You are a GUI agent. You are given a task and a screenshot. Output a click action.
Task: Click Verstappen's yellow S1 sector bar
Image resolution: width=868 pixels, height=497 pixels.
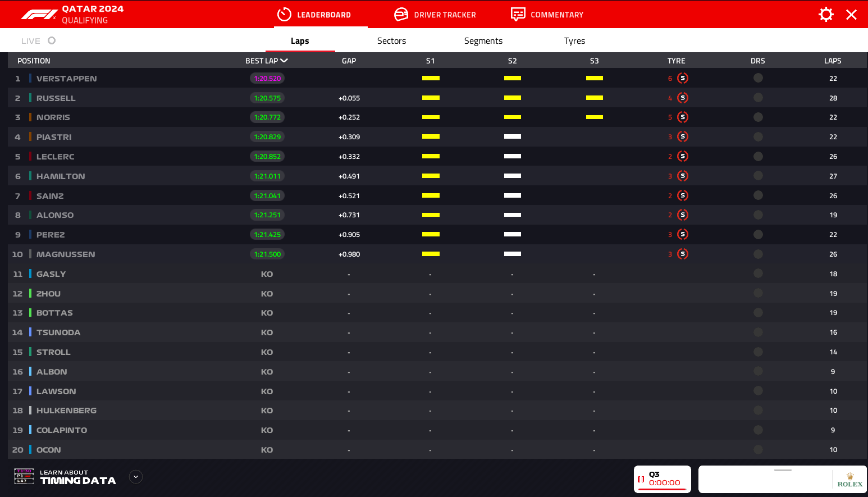tap(431, 78)
